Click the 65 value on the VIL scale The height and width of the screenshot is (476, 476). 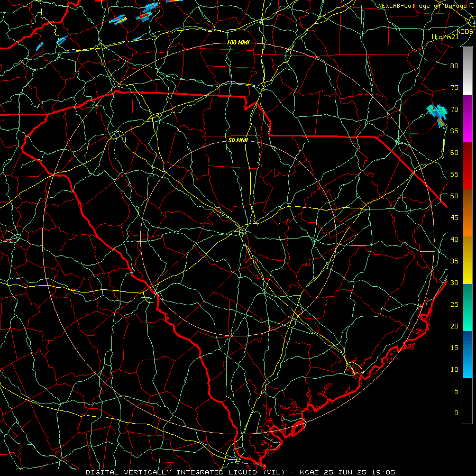pyautogui.click(x=454, y=131)
